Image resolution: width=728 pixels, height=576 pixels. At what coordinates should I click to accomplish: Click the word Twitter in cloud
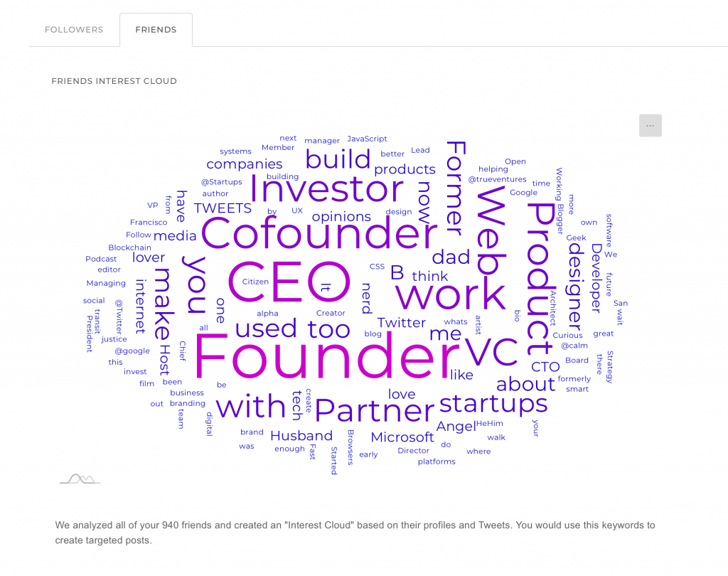[x=401, y=323]
